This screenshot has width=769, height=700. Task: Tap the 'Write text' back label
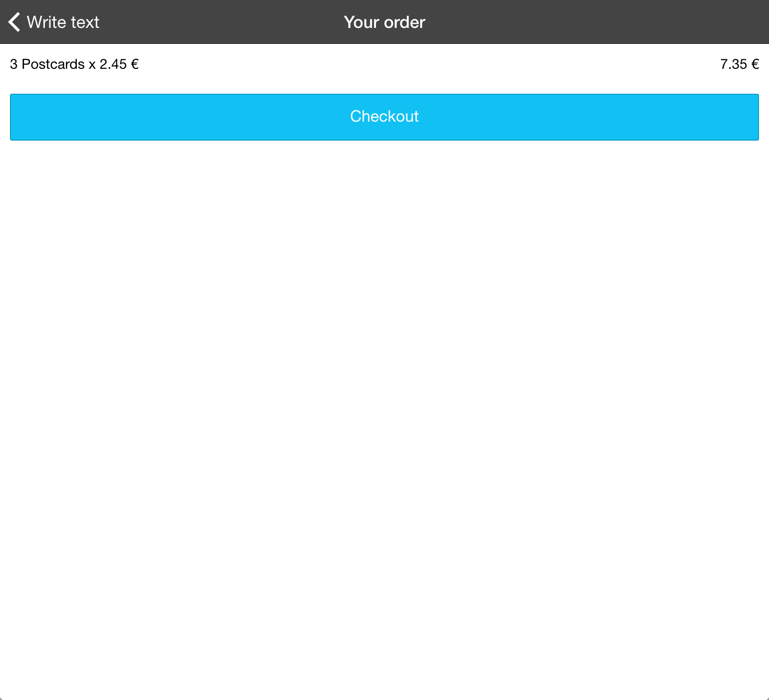[63, 22]
